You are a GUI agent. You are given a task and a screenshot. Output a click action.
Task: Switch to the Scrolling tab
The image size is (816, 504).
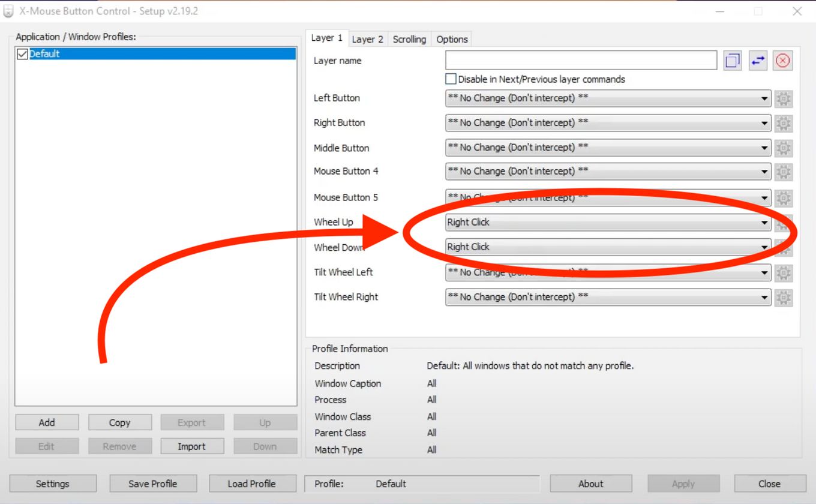(x=409, y=38)
